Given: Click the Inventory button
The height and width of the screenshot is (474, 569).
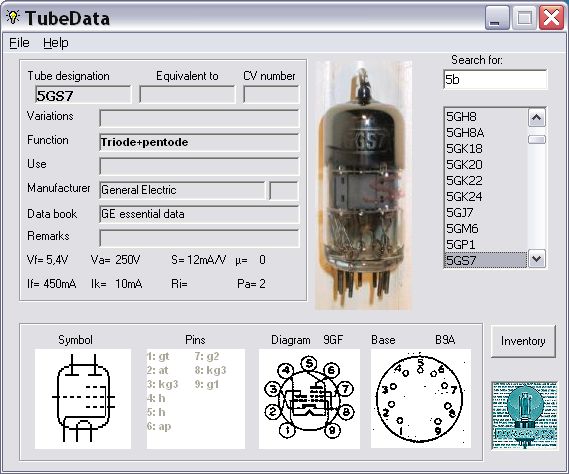Looking at the screenshot, I should pos(523,341).
